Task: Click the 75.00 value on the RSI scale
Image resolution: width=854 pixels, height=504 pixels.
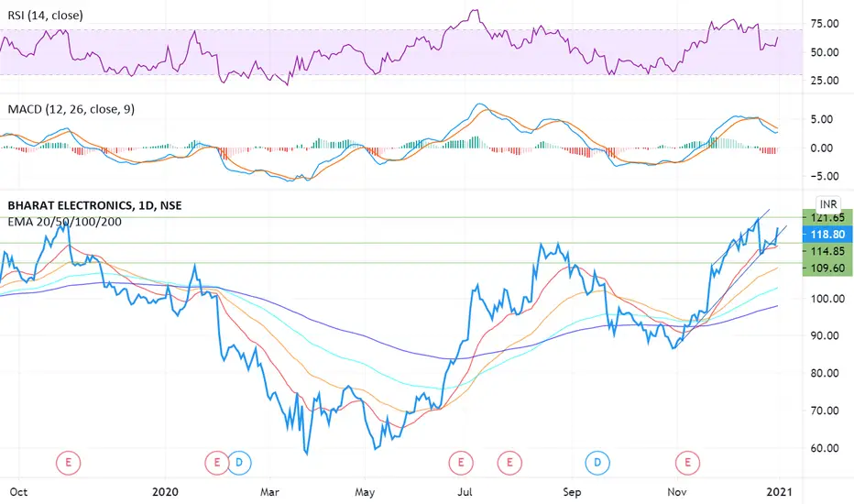Action: point(825,24)
